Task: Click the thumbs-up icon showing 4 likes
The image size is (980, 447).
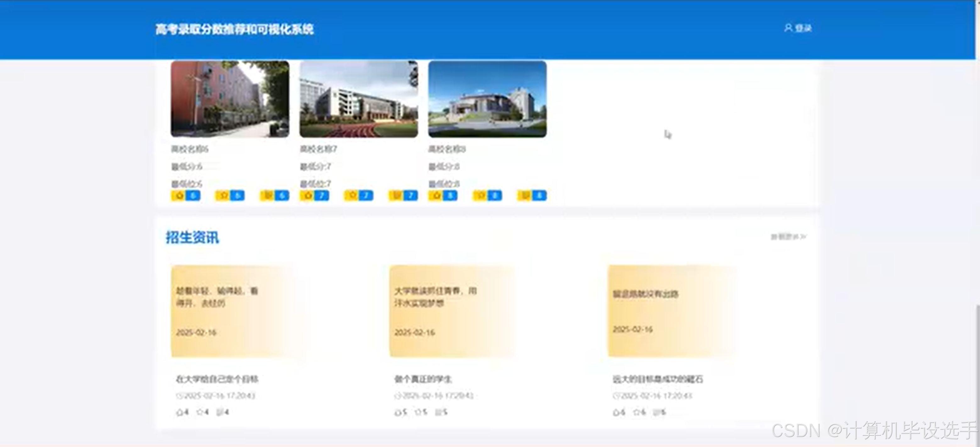Action: [x=179, y=412]
